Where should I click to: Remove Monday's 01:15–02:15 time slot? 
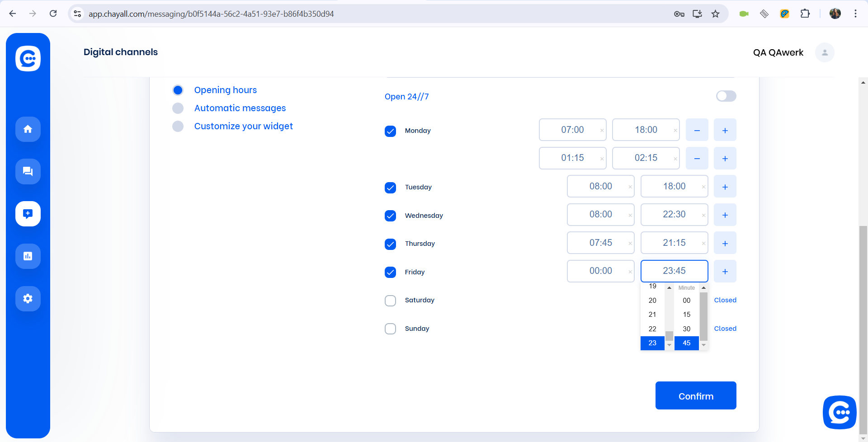[x=697, y=158]
